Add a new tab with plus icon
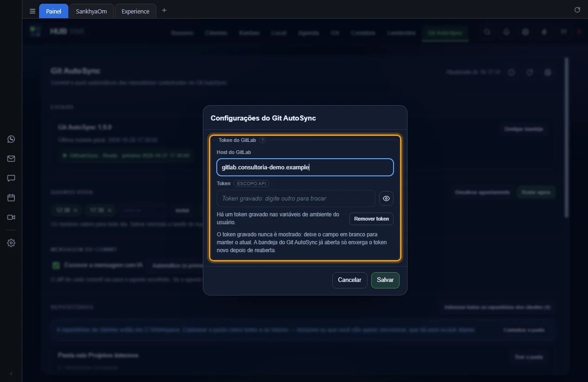 click(164, 11)
